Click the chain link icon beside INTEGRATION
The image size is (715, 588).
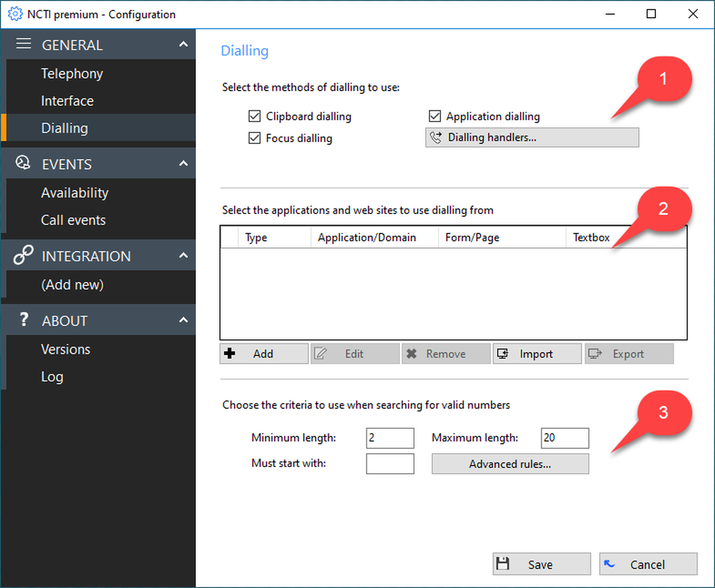23,255
